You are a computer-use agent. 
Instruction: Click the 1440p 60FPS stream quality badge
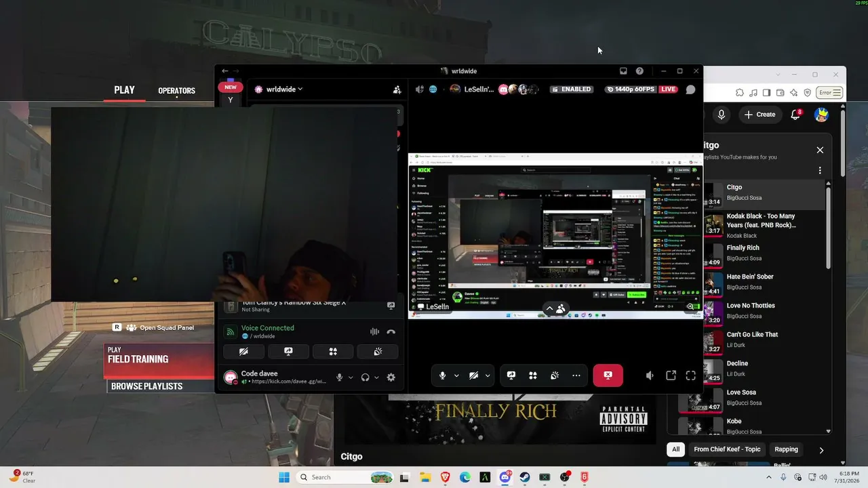[x=631, y=89]
